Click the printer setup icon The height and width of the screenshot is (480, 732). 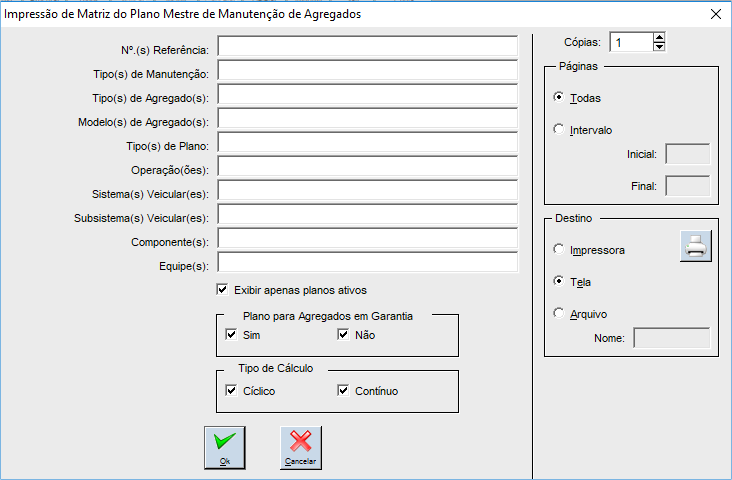pyautogui.click(x=696, y=246)
